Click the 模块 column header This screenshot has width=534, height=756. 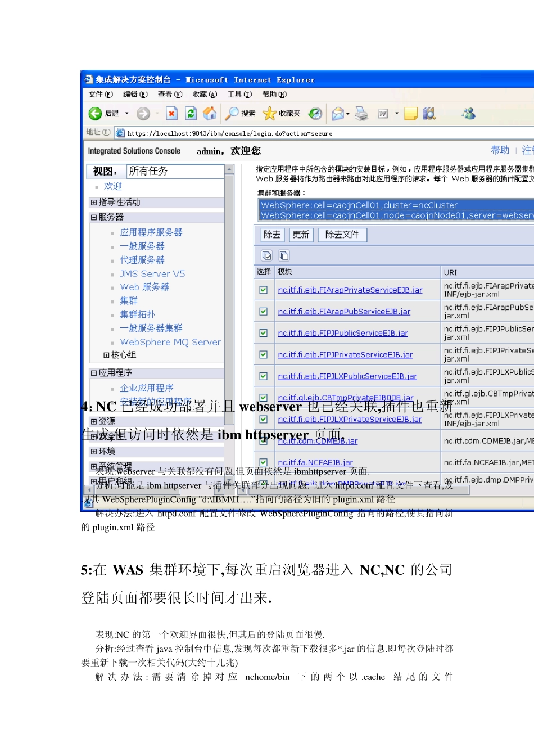pos(285,272)
